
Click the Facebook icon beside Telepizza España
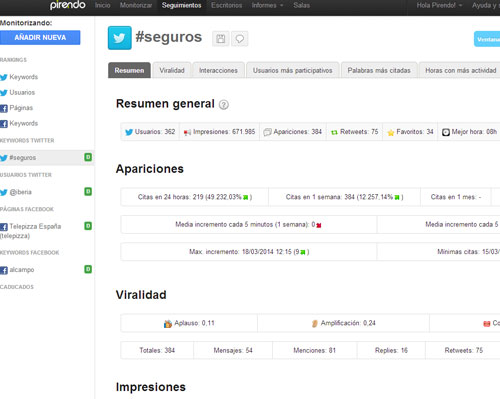(x=4, y=227)
